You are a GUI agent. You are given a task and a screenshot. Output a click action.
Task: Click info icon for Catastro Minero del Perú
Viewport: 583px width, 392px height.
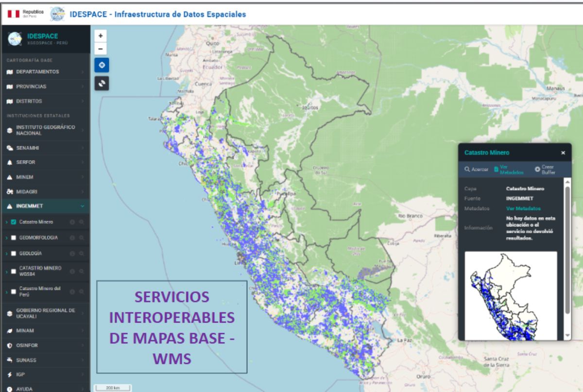pyautogui.click(x=72, y=291)
